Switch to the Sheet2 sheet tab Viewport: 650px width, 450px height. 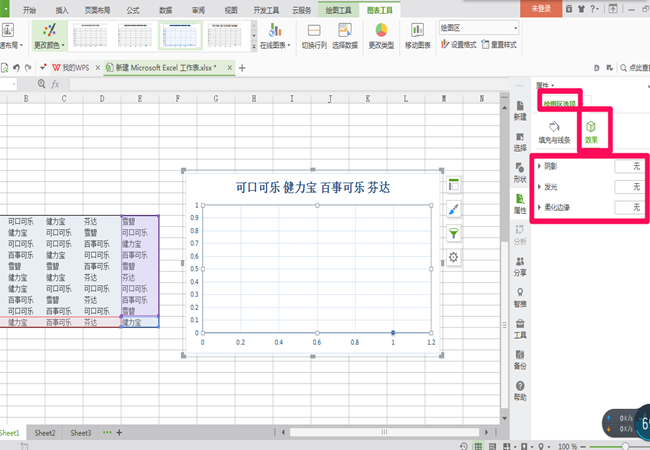tap(45, 433)
